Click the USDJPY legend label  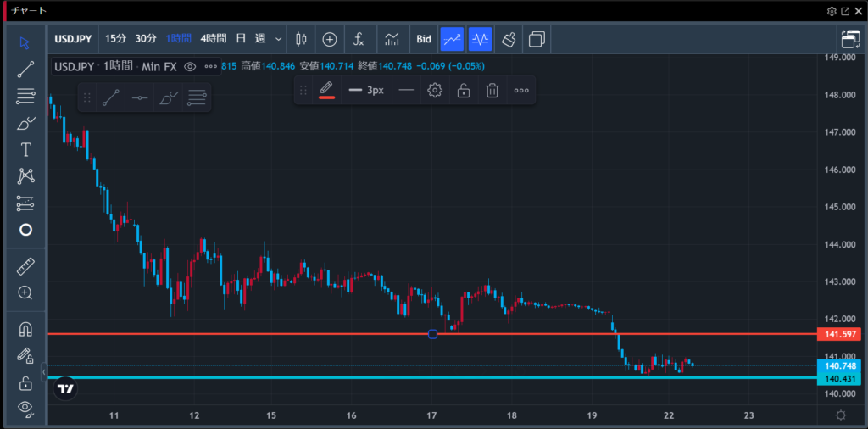(75, 66)
